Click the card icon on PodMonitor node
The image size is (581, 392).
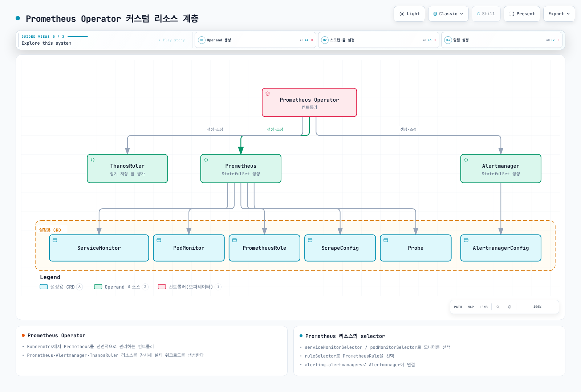coord(159,240)
